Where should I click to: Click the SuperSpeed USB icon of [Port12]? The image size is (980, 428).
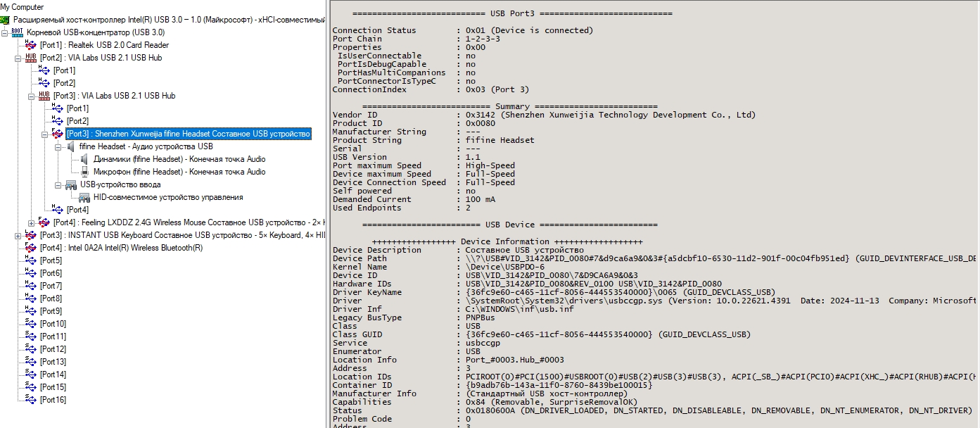31,349
